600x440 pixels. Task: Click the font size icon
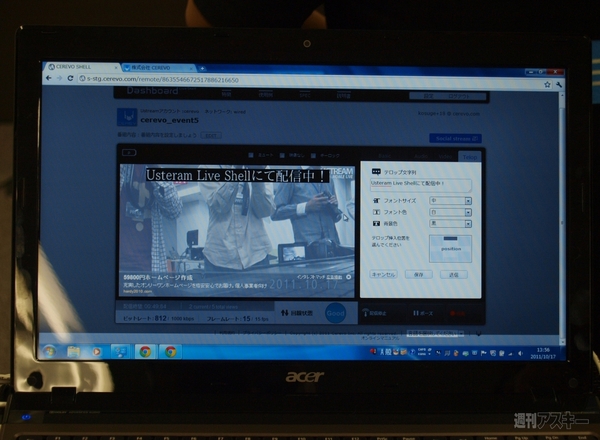376,200
